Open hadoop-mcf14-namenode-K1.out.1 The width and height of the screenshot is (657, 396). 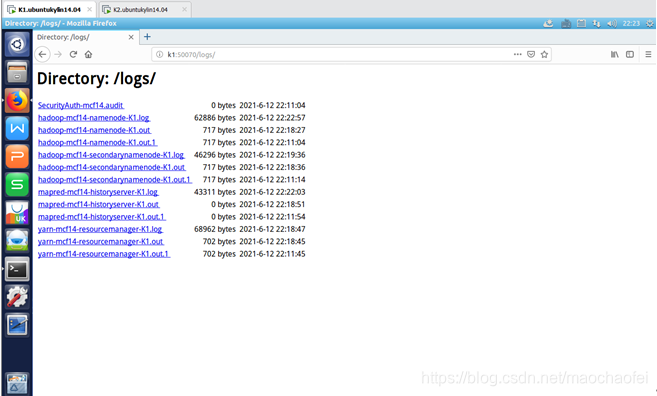click(97, 142)
